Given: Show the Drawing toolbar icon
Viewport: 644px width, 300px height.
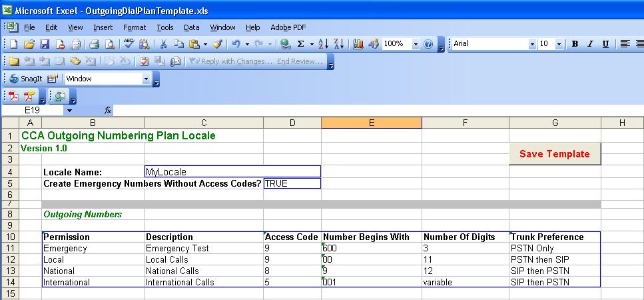Looking at the screenshot, I should [x=374, y=44].
